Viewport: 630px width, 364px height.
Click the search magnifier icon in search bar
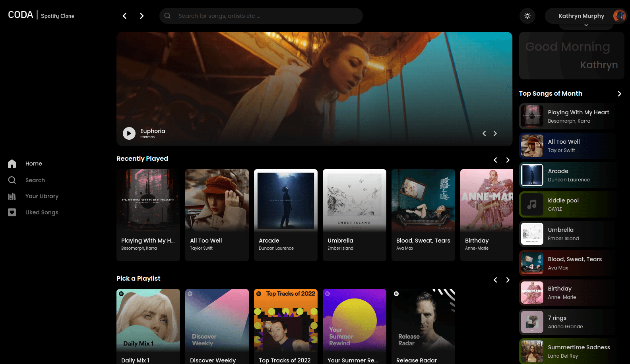point(167,16)
